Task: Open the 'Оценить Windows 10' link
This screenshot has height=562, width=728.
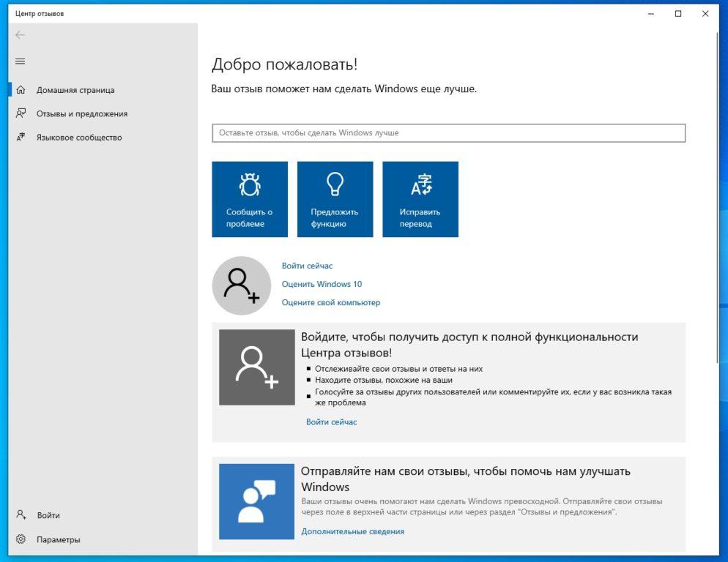Action: 324,284
